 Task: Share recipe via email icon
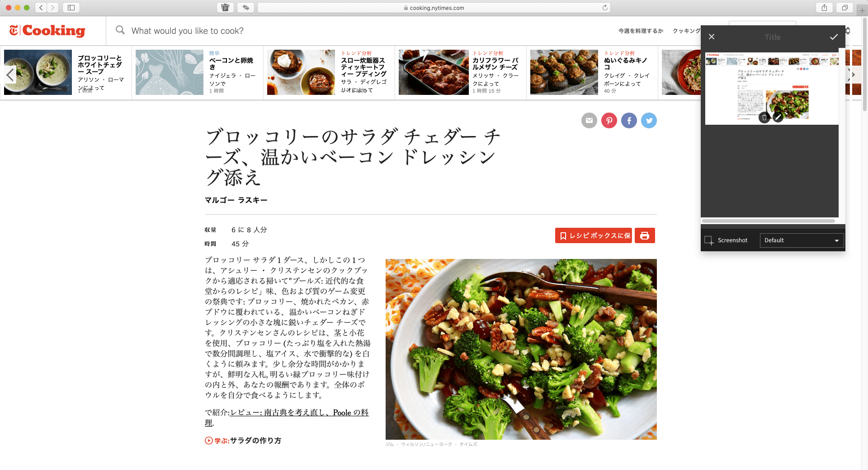pyautogui.click(x=589, y=120)
